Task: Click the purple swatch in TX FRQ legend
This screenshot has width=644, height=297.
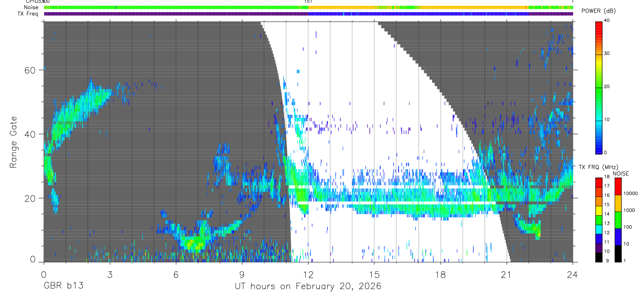Action: 598,248
